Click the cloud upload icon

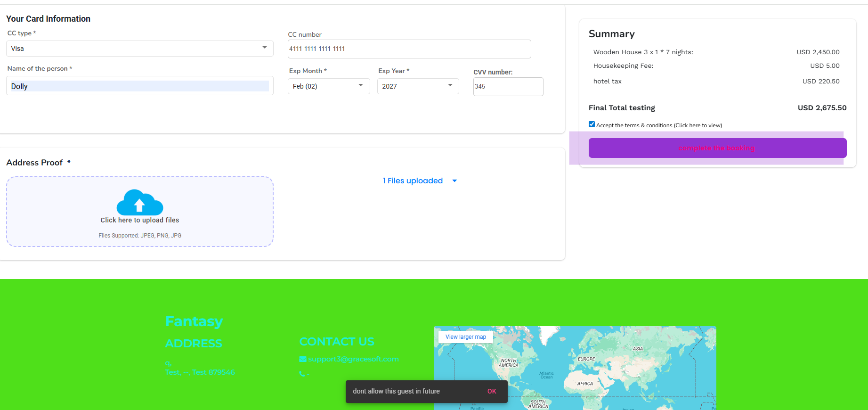140,203
